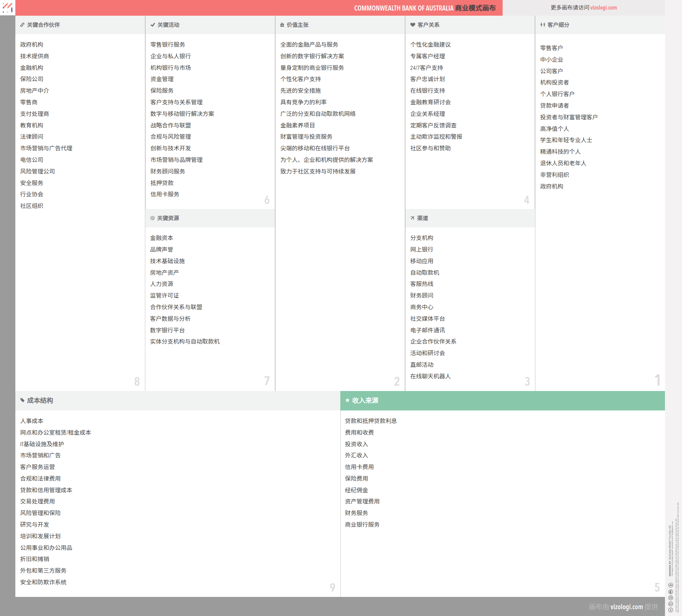682x616 pixels.
Task: Open the vizologi.com link at top right
Action: point(603,7)
